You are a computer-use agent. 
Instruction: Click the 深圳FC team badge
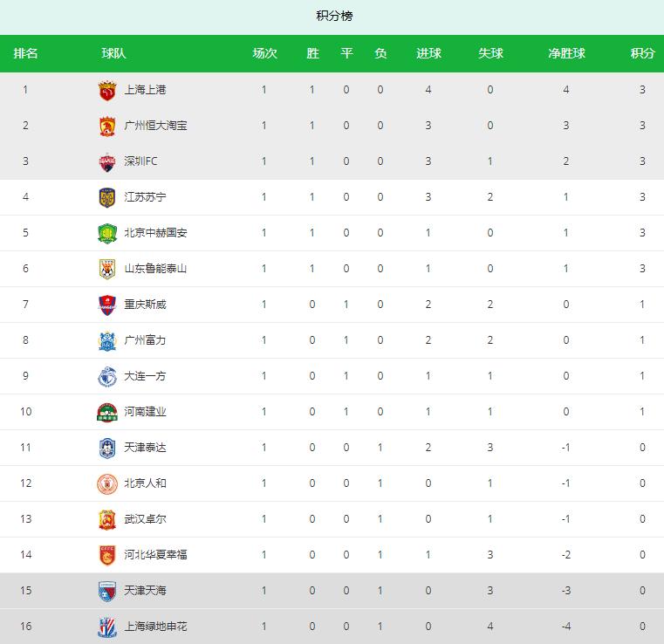click(x=106, y=161)
